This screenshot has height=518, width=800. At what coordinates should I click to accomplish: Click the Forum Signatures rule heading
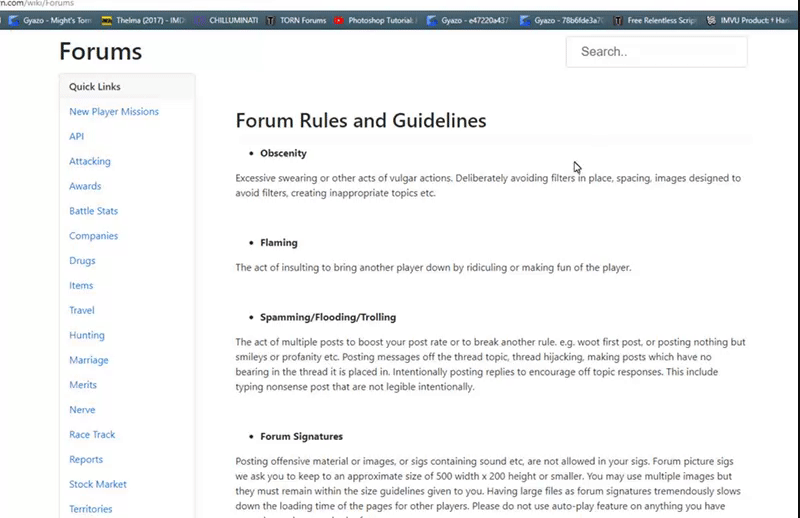(x=302, y=436)
